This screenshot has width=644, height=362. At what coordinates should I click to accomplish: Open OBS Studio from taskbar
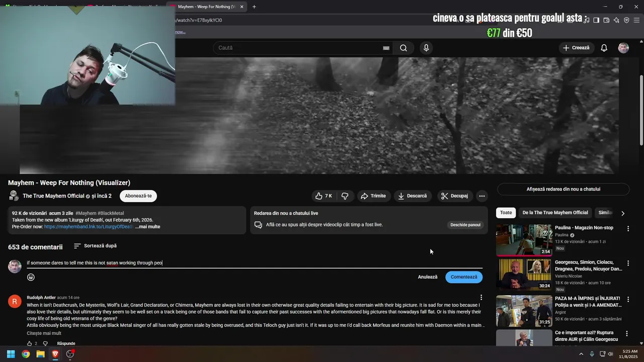coord(70,354)
